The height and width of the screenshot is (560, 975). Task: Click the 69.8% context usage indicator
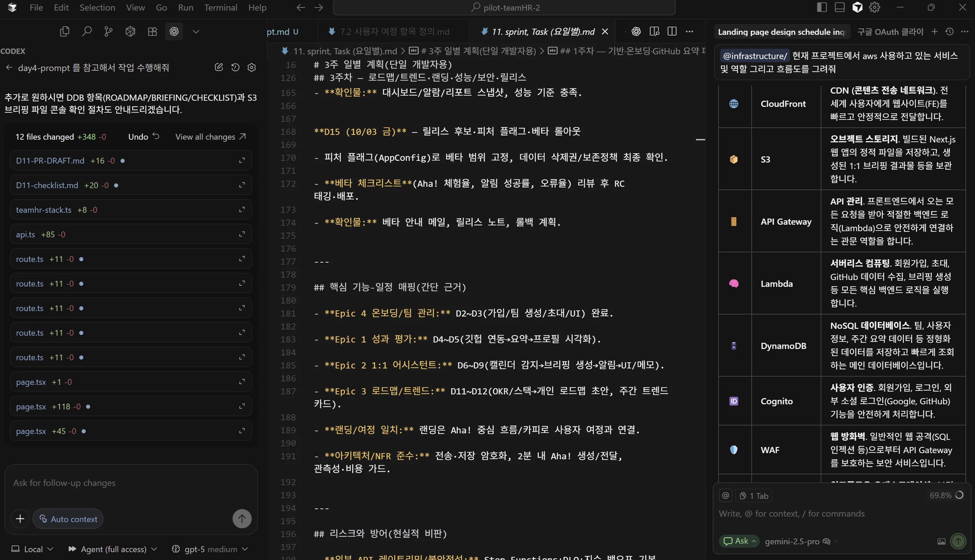coord(947,495)
